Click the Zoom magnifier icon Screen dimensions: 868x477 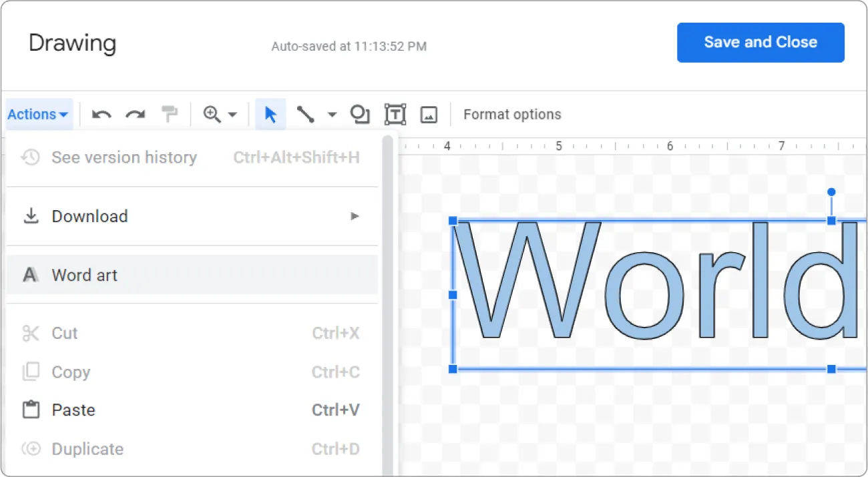(212, 114)
